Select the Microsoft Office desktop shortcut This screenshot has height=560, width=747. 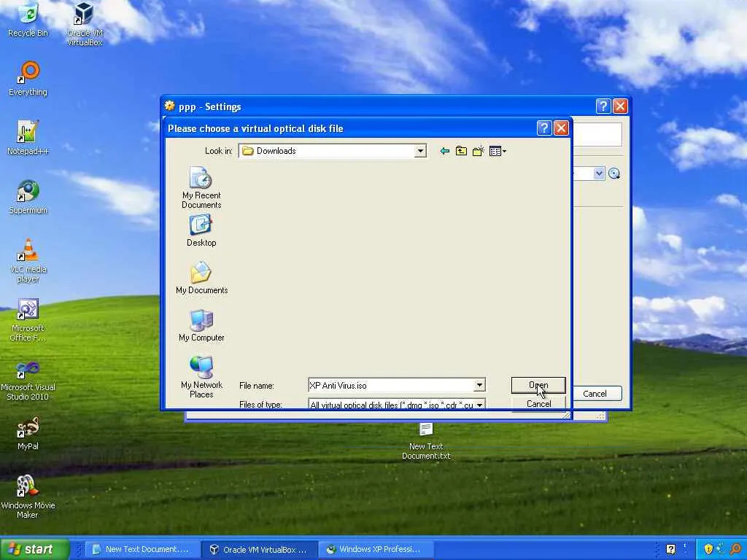click(x=28, y=320)
